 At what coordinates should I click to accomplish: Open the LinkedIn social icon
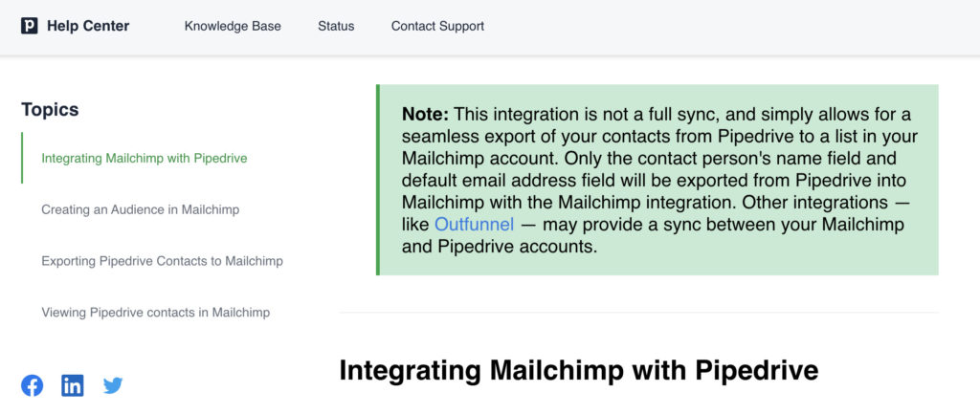tap(73, 386)
